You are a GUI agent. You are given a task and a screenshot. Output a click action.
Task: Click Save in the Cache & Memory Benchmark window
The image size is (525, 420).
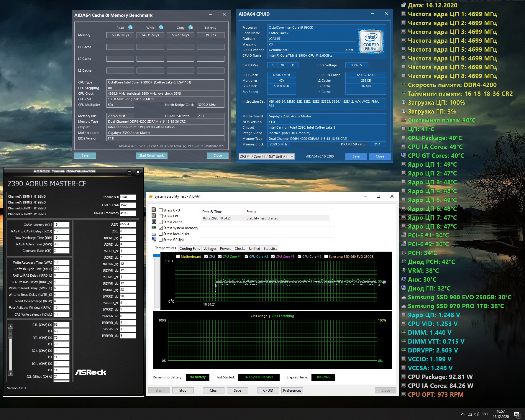coord(85,155)
